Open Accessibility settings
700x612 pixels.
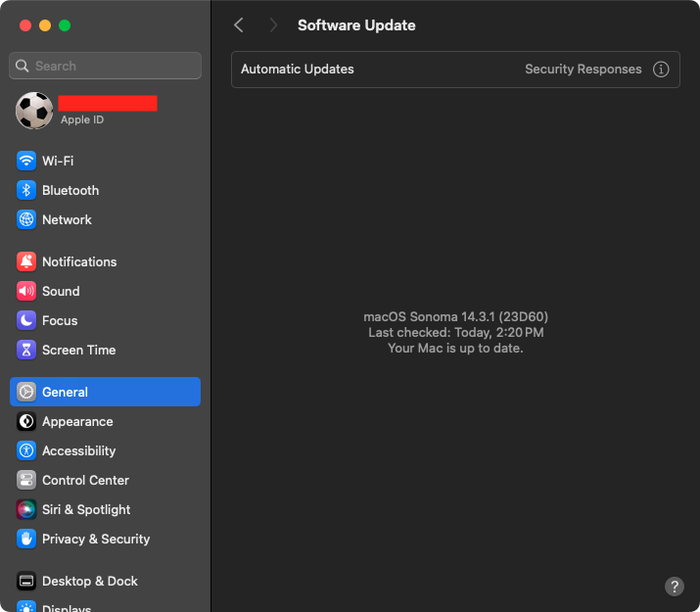click(105, 450)
